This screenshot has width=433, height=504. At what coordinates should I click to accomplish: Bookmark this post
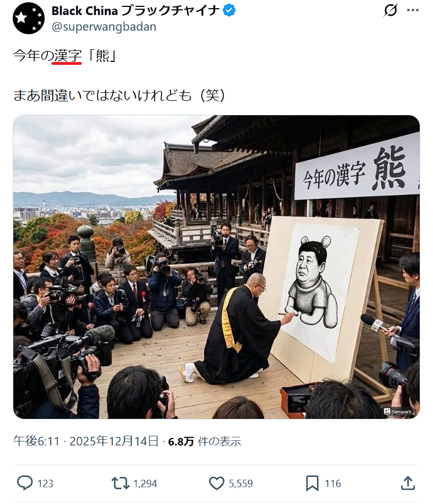(x=312, y=483)
